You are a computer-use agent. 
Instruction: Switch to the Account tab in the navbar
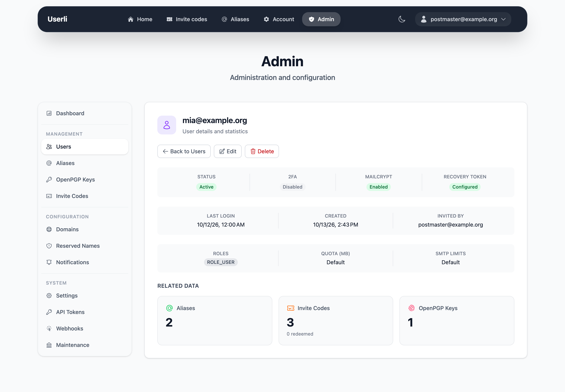pos(279,19)
